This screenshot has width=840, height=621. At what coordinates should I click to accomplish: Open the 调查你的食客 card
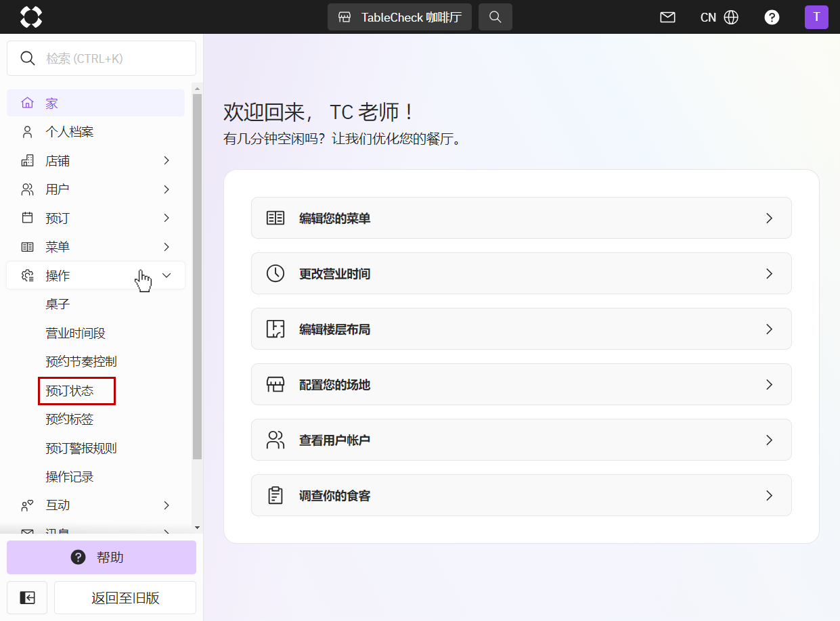[521, 495]
